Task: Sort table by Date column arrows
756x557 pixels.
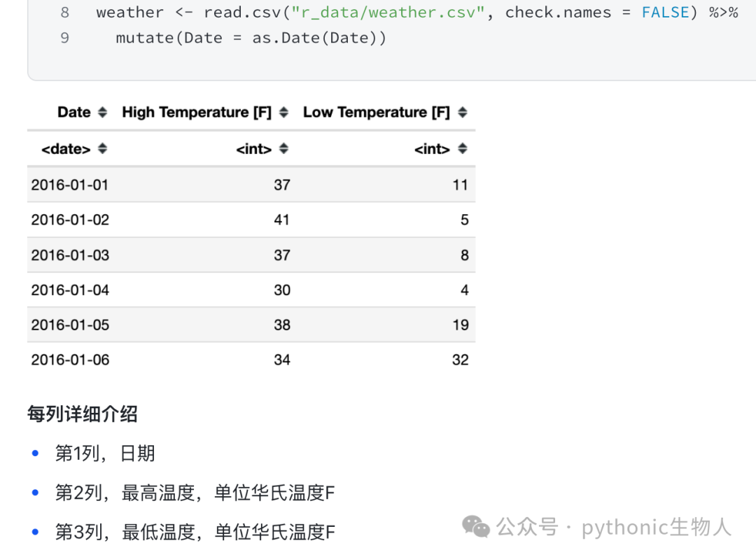Action: (x=102, y=112)
